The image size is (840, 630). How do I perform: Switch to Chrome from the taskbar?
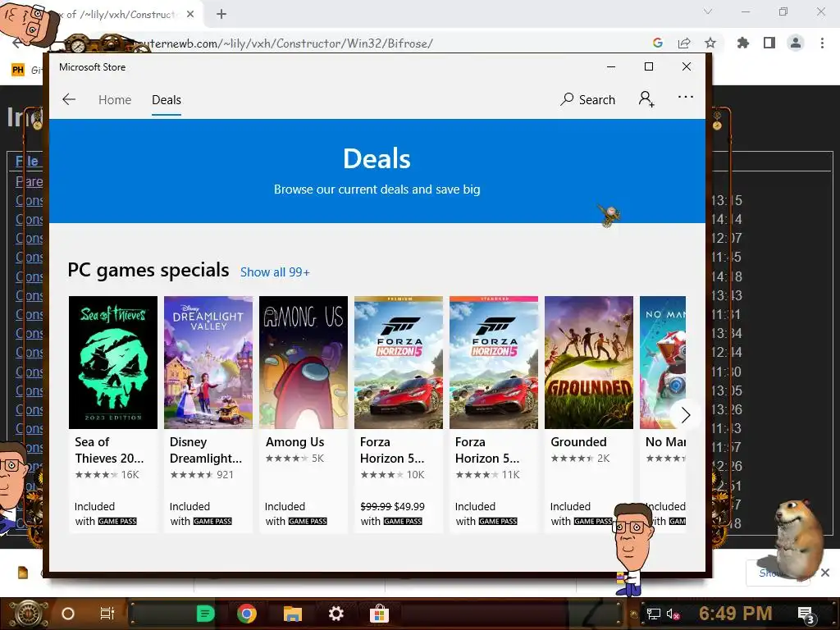(x=247, y=614)
